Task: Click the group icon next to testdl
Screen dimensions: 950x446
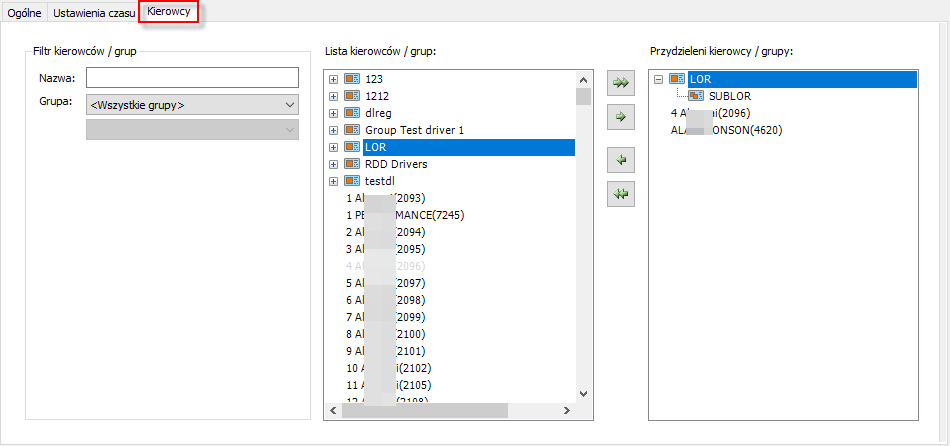Action: pos(351,181)
